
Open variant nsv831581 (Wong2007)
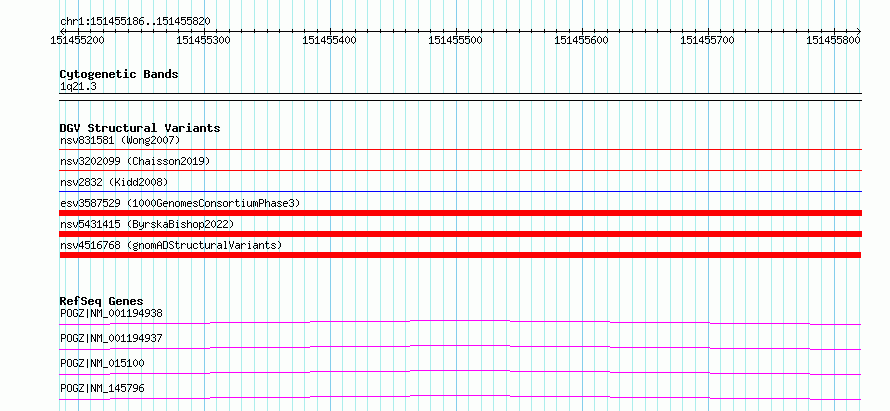120,140
